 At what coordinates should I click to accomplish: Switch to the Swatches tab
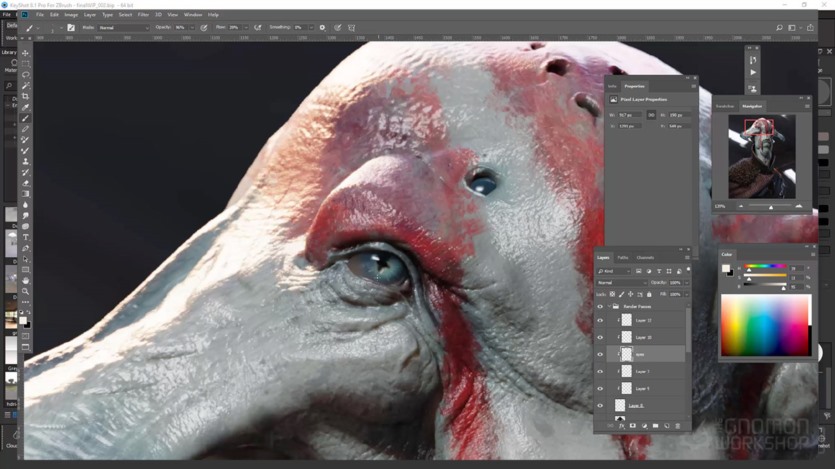click(725, 106)
